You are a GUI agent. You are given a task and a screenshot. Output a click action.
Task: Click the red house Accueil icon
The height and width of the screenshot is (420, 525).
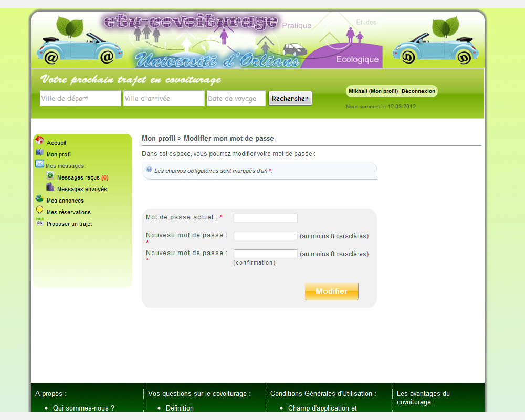pyautogui.click(x=39, y=140)
